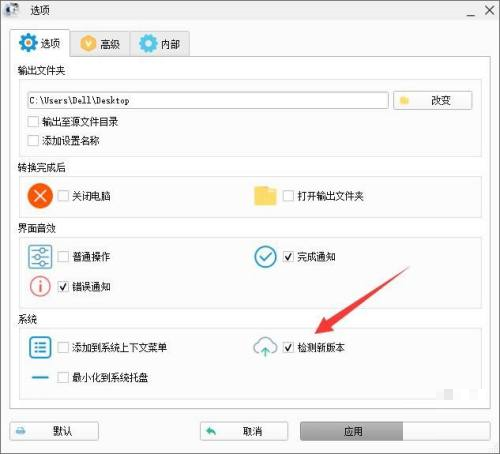Open the 高级 tab

(100, 44)
